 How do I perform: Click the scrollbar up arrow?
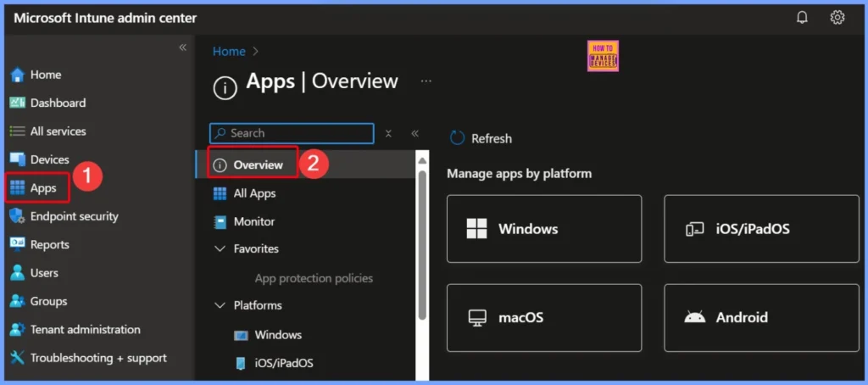tap(422, 160)
